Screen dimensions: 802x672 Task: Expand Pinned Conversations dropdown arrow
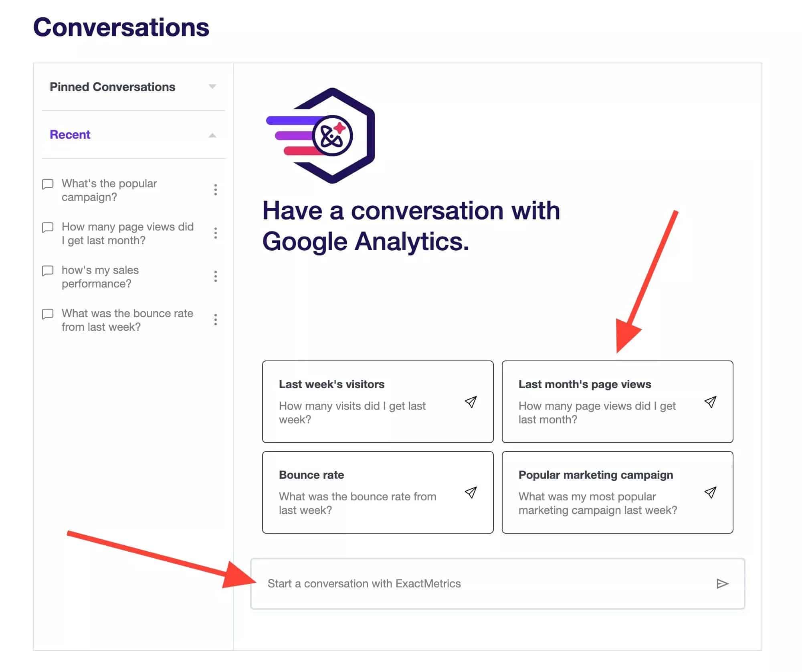[212, 87]
